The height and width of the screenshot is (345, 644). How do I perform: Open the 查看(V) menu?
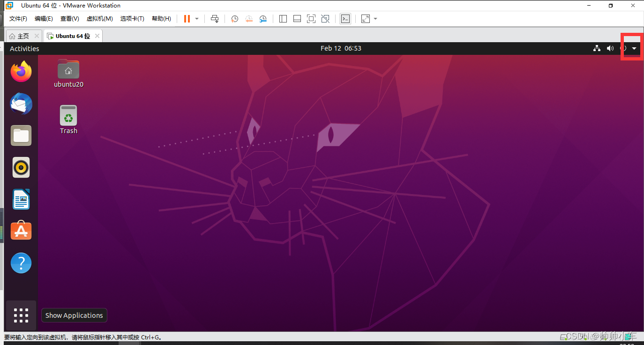pyautogui.click(x=69, y=19)
